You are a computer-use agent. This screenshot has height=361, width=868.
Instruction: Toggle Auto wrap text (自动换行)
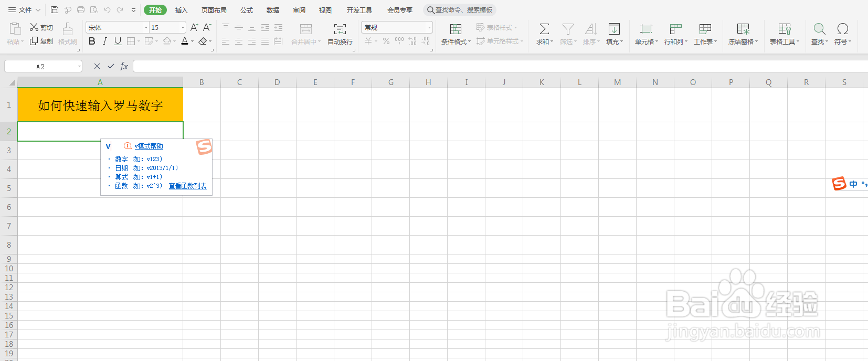340,34
